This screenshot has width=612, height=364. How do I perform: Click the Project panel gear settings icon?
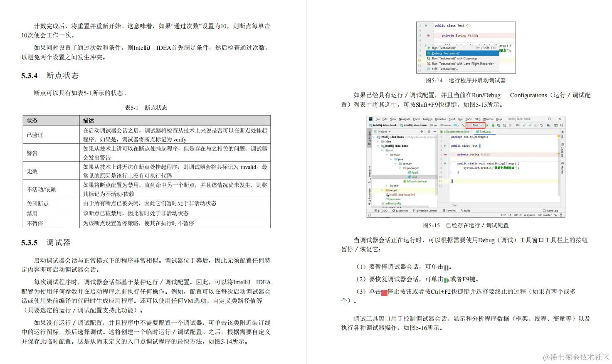pos(429,132)
